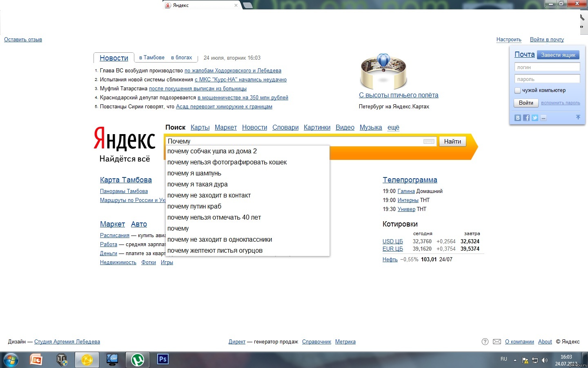Open the Почта heading link

[x=525, y=54]
